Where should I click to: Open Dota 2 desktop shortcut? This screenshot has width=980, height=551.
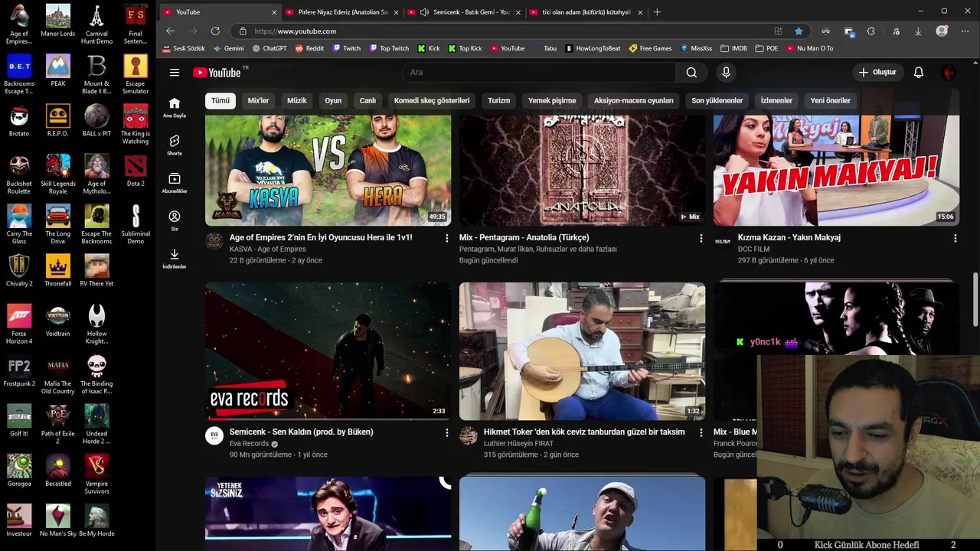coord(136,171)
